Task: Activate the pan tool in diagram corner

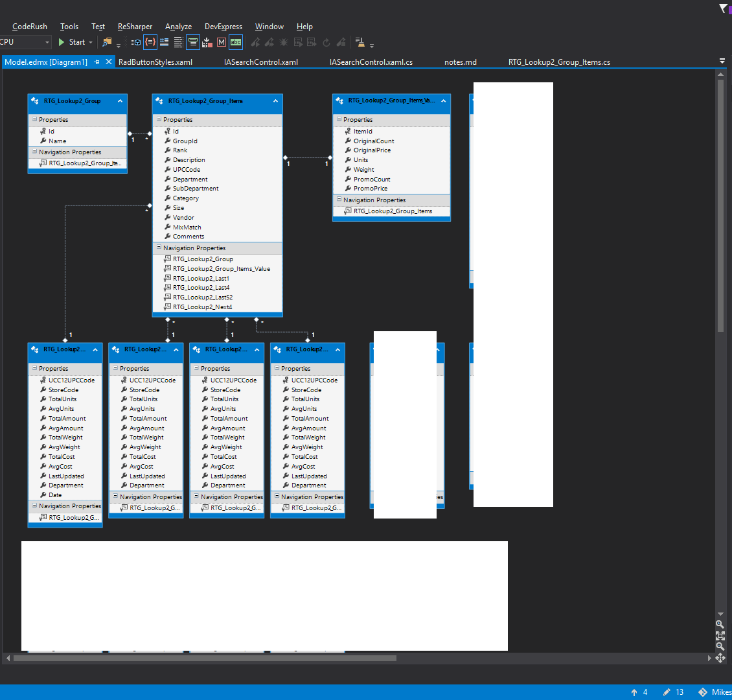Action: tap(720, 658)
